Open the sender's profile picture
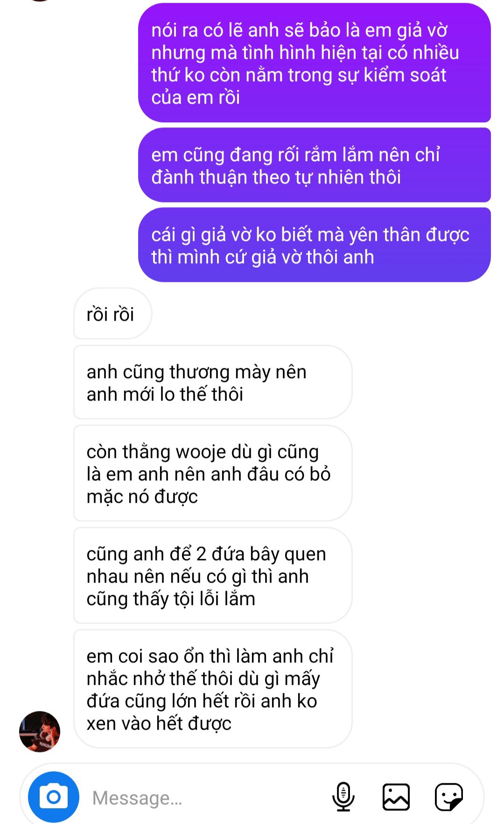Screen dimensions: 504x824 click(x=40, y=732)
